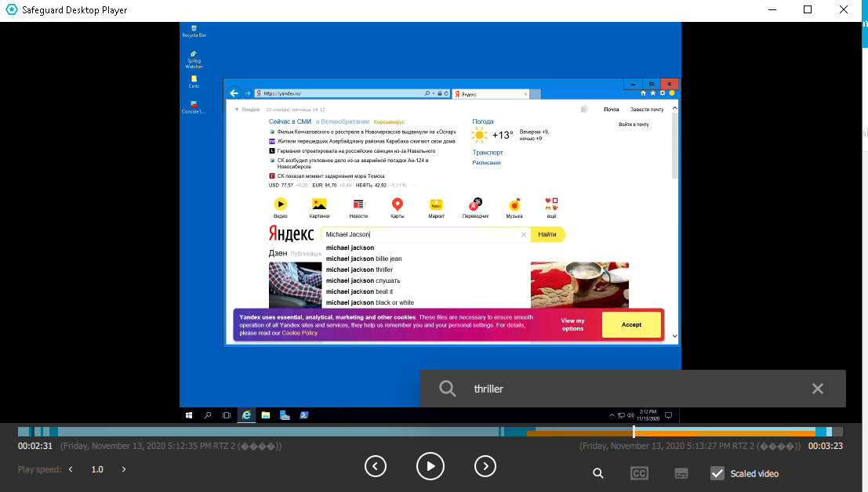Select suggestion michael jackson black or white
868x492 pixels.
click(370, 303)
